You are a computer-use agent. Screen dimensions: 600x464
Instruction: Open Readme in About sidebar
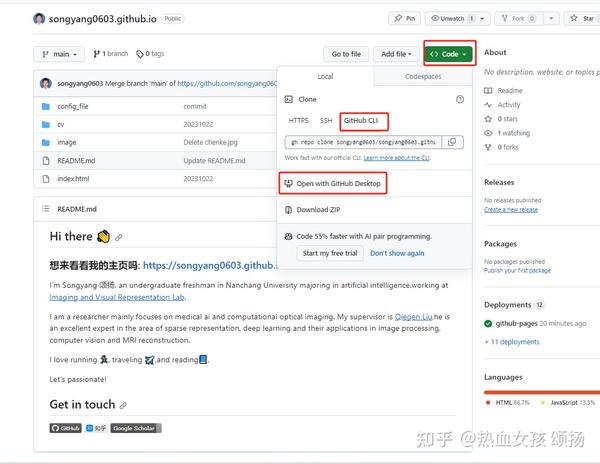click(x=503, y=91)
